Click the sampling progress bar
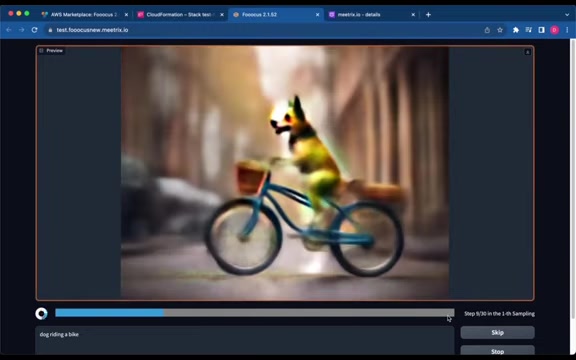 (255, 313)
